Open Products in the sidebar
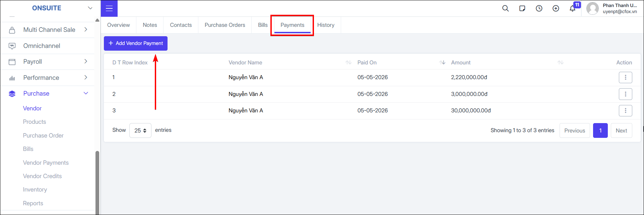The height and width of the screenshot is (215, 644). (x=35, y=122)
